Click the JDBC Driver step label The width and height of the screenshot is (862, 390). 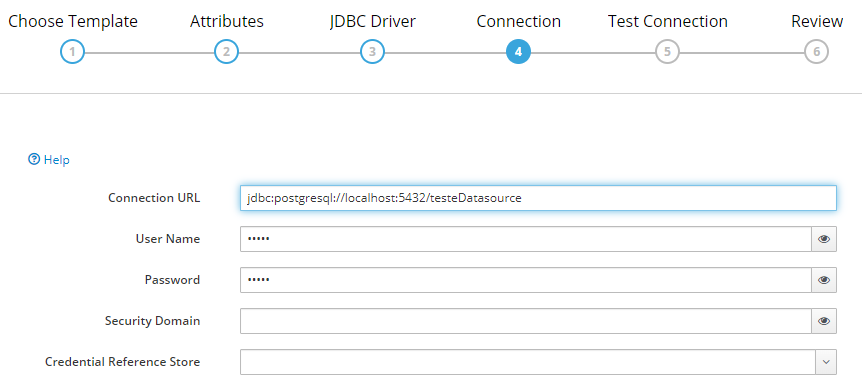[372, 21]
